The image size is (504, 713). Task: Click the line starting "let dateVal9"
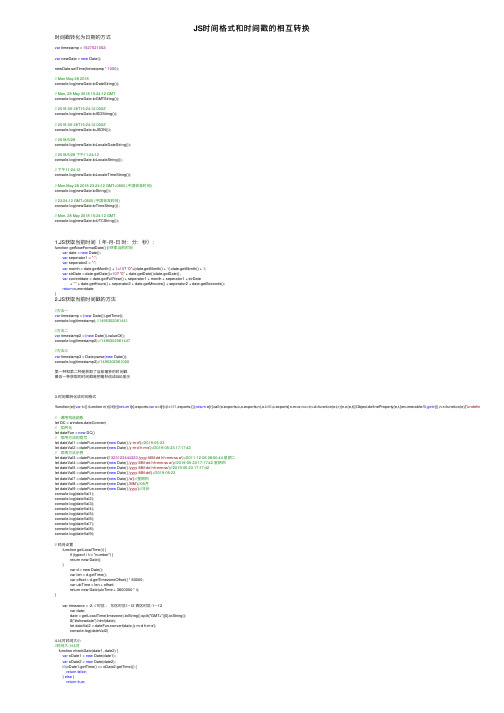click(x=102, y=488)
